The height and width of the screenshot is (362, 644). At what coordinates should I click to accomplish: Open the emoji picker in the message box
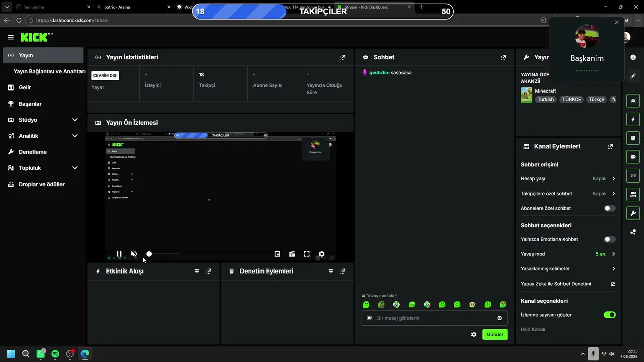pos(500,318)
